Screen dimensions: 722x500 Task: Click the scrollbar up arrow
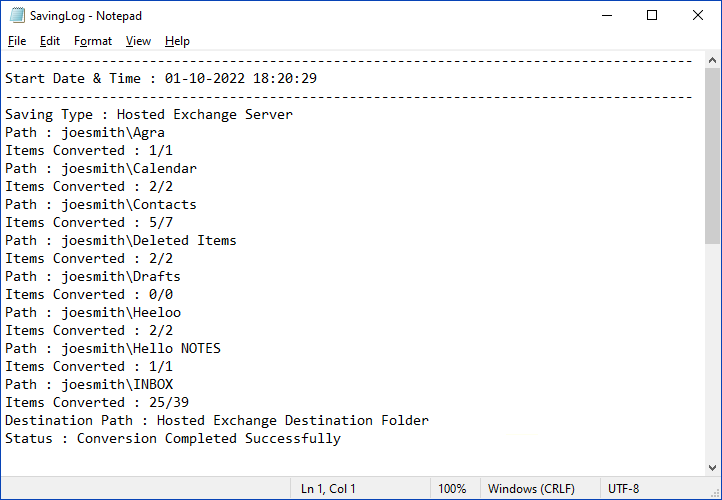(712, 60)
